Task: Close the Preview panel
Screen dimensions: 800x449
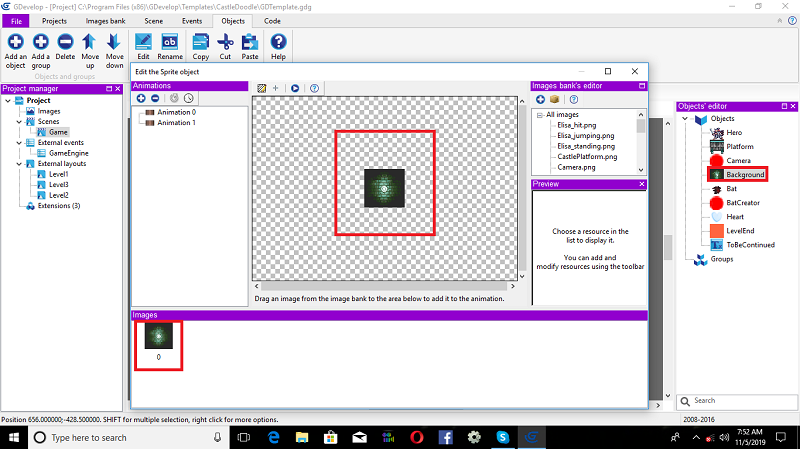Action: coord(642,184)
